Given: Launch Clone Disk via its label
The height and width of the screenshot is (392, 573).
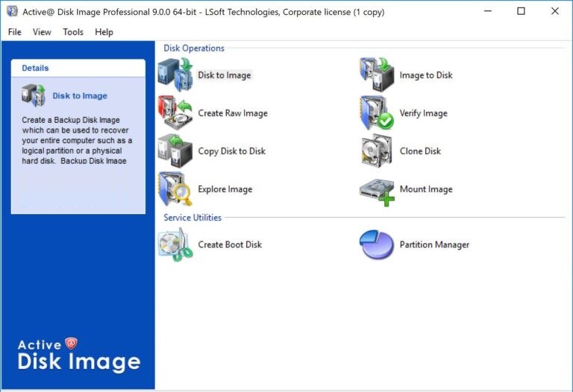Looking at the screenshot, I should click(x=420, y=151).
